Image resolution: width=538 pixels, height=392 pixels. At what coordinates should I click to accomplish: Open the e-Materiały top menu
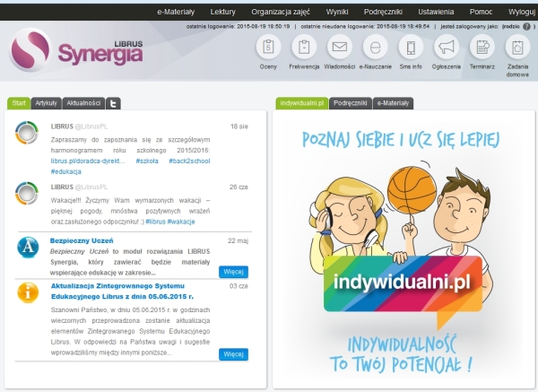coord(176,12)
